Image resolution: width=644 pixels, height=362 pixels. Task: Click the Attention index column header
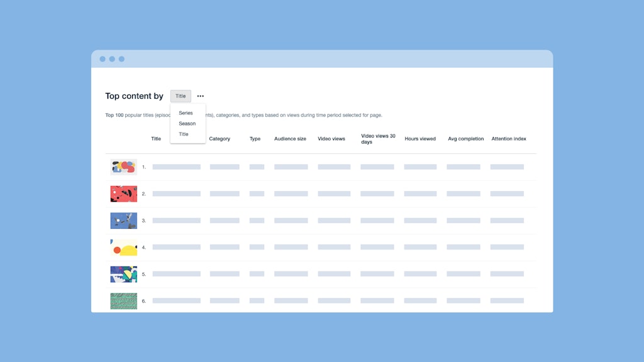[509, 139]
